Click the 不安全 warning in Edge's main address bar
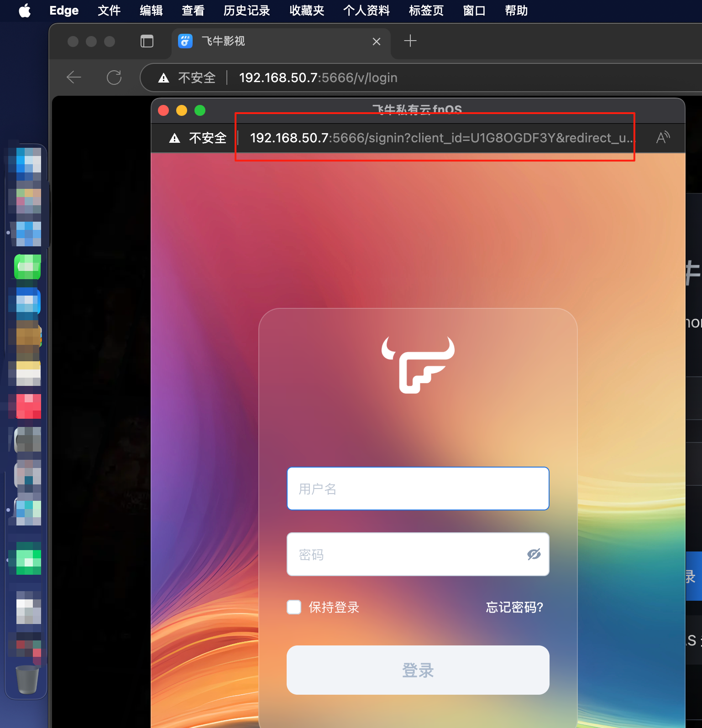702x728 pixels. tap(187, 78)
